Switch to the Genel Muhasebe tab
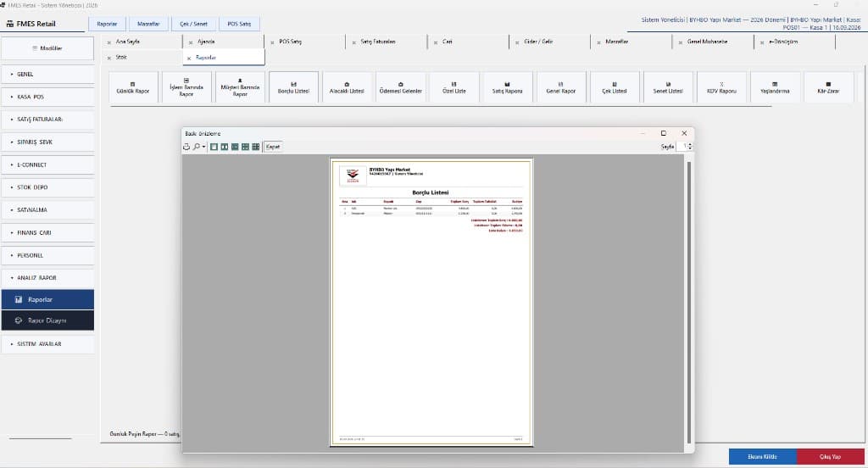The width and height of the screenshot is (868, 468). pos(714,42)
